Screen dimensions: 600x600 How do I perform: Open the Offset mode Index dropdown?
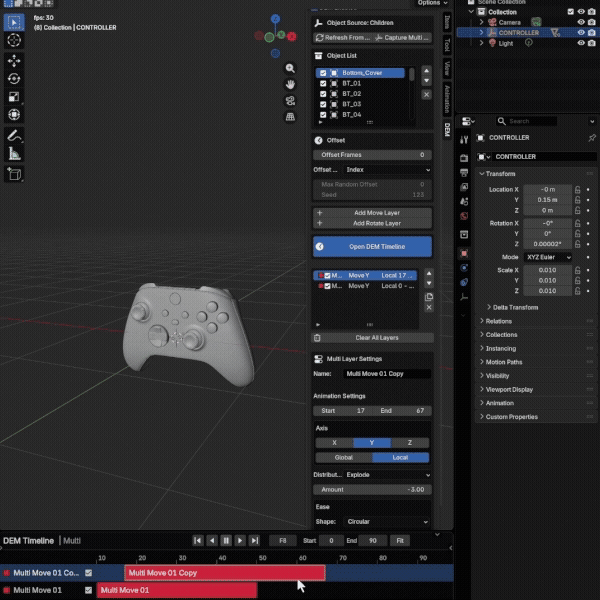(388, 170)
